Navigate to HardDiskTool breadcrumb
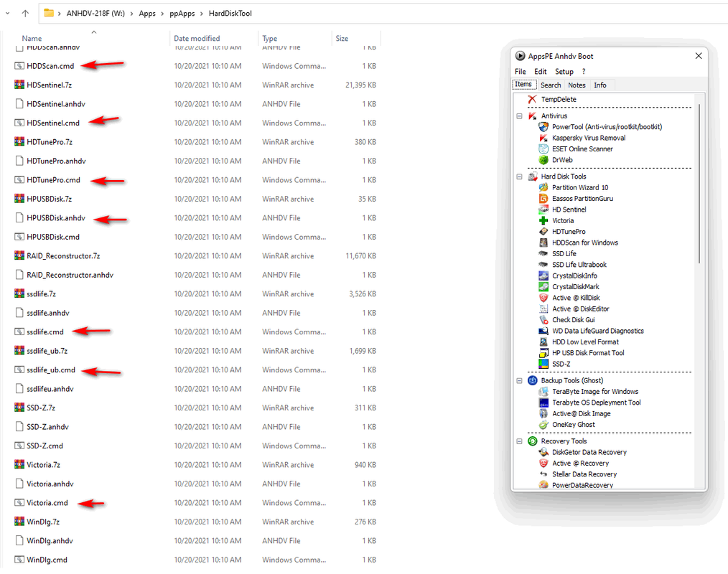The image size is (728, 574). (230, 14)
